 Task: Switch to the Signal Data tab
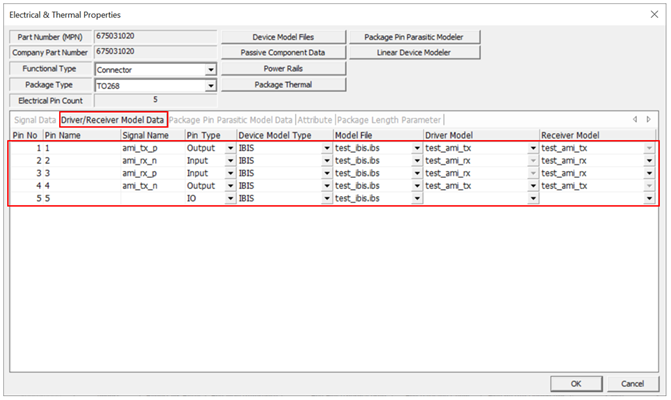(x=34, y=120)
